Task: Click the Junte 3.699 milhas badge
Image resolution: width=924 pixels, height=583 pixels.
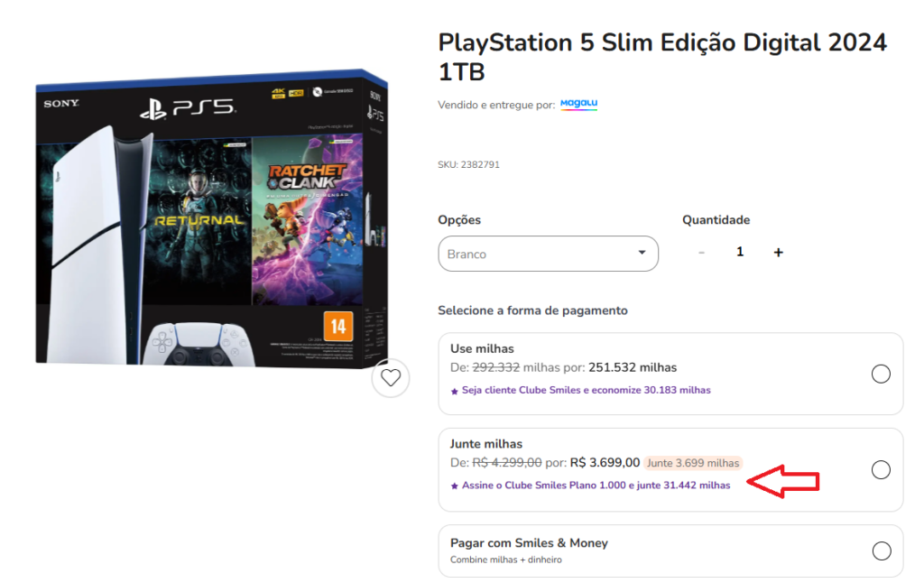Action: pos(693,463)
